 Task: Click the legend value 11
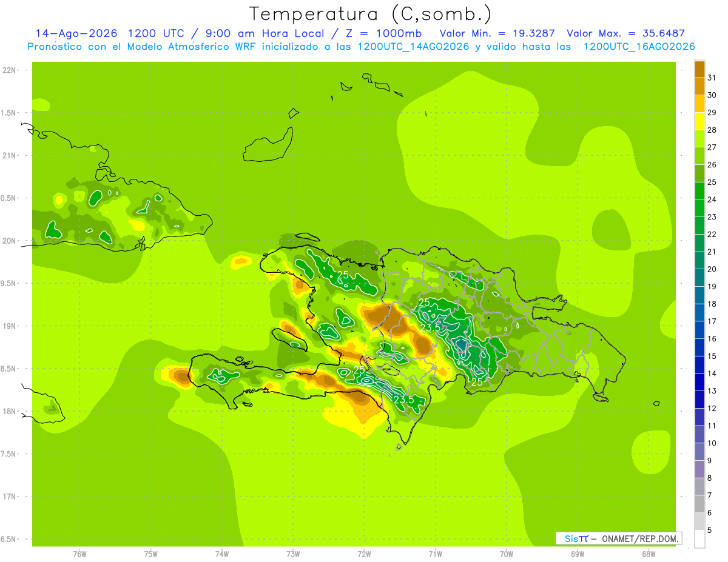click(x=712, y=426)
